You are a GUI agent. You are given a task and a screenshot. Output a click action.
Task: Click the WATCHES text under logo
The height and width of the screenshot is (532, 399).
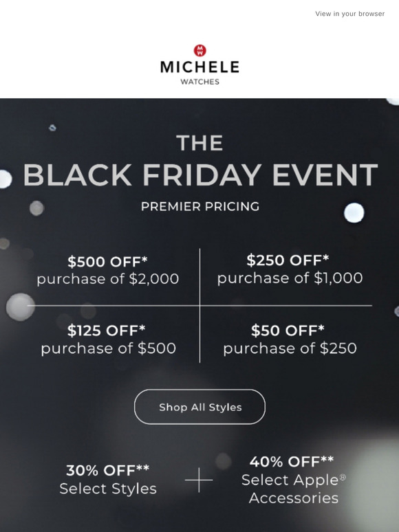click(200, 82)
